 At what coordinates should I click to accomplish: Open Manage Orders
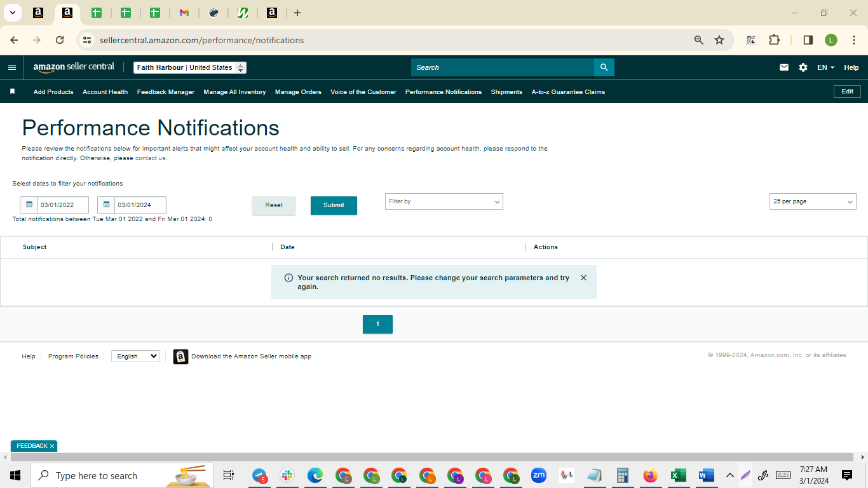298,92
